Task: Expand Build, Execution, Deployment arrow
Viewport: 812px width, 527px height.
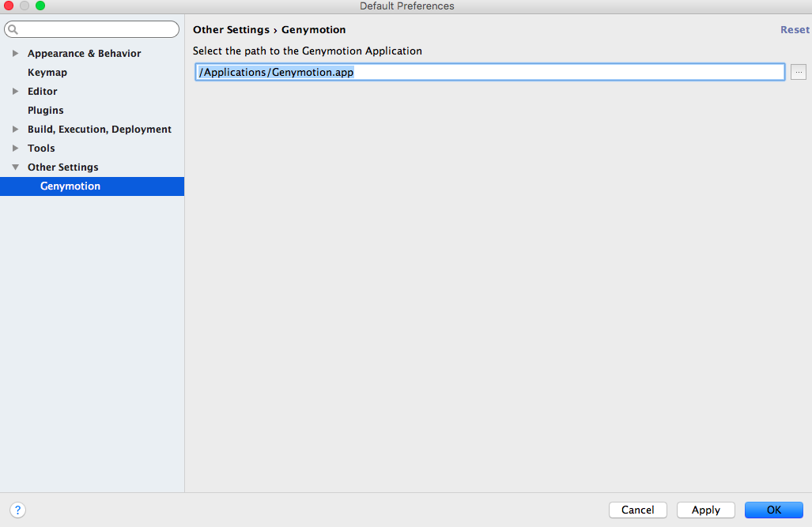Action: pyautogui.click(x=16, y=129)
